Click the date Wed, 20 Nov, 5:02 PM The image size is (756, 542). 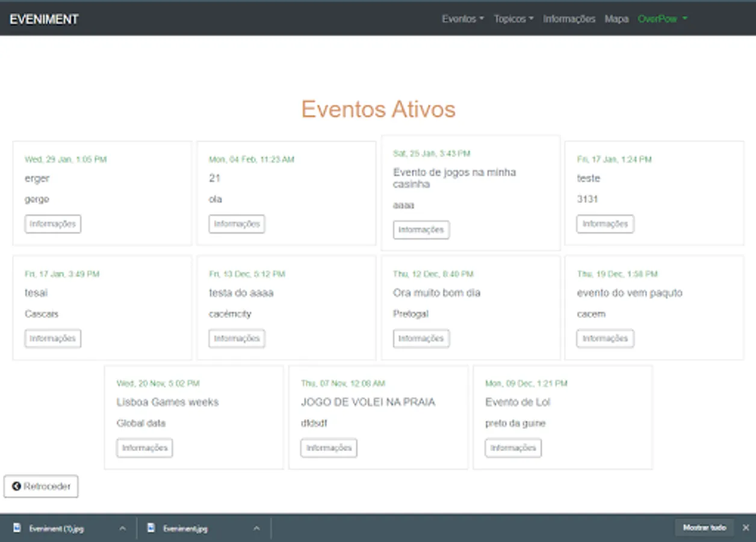pos(158,384)
